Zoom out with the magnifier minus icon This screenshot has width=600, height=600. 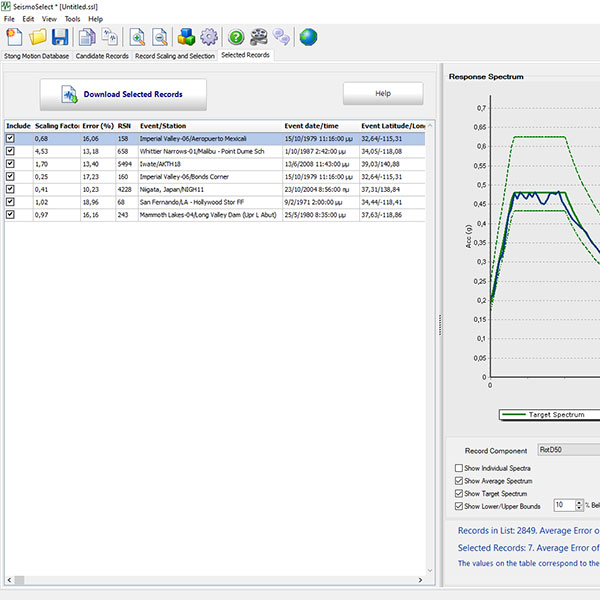pyautogui.click(x=160, y=37)
